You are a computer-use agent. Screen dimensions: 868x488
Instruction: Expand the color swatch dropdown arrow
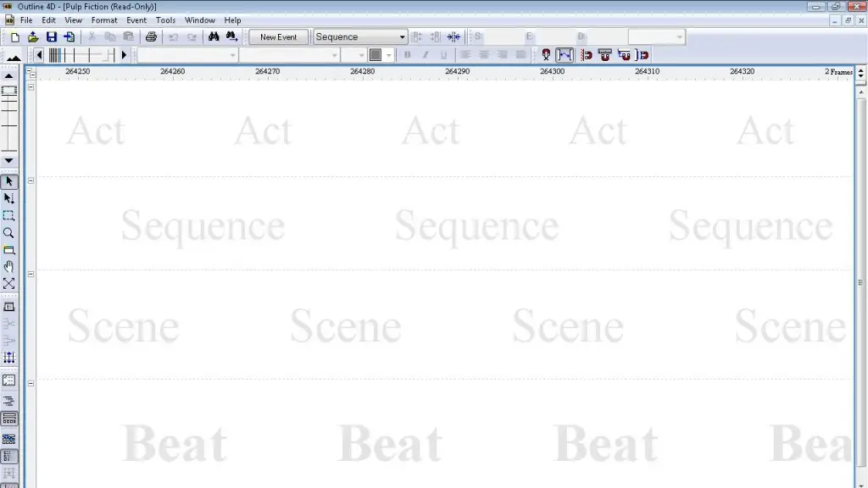pyautogui.click(x=389, y=55)
